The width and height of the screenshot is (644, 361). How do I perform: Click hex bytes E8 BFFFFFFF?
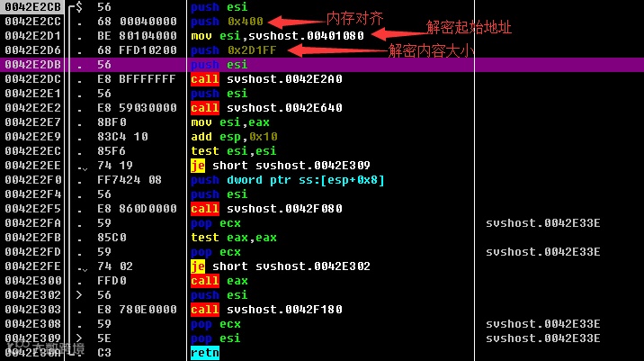(x=137, y=79)
